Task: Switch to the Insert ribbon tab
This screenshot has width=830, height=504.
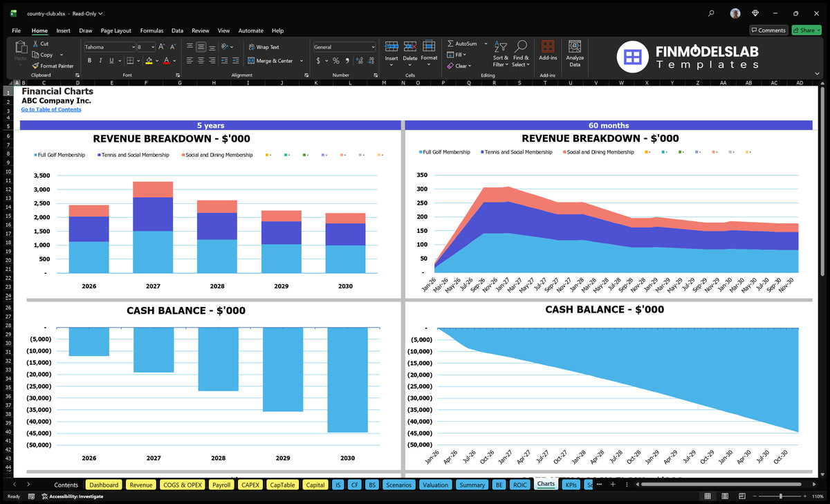Action: [x=63, y=30]
